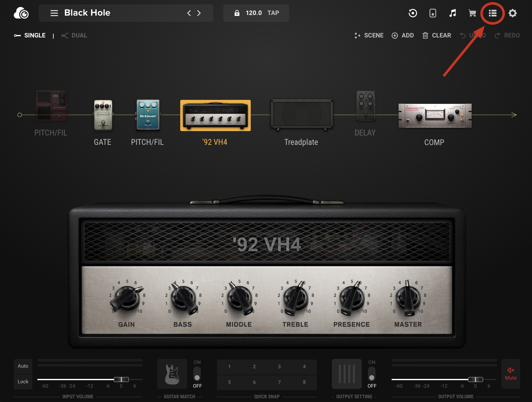Go to the next preset arrow
The width and height of the screenshot is (532, 402).
[199, 13]
